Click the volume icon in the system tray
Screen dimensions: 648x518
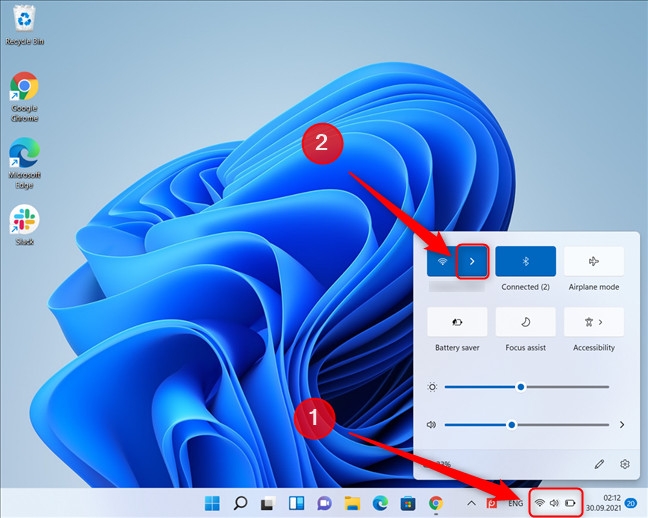(554, 503)
